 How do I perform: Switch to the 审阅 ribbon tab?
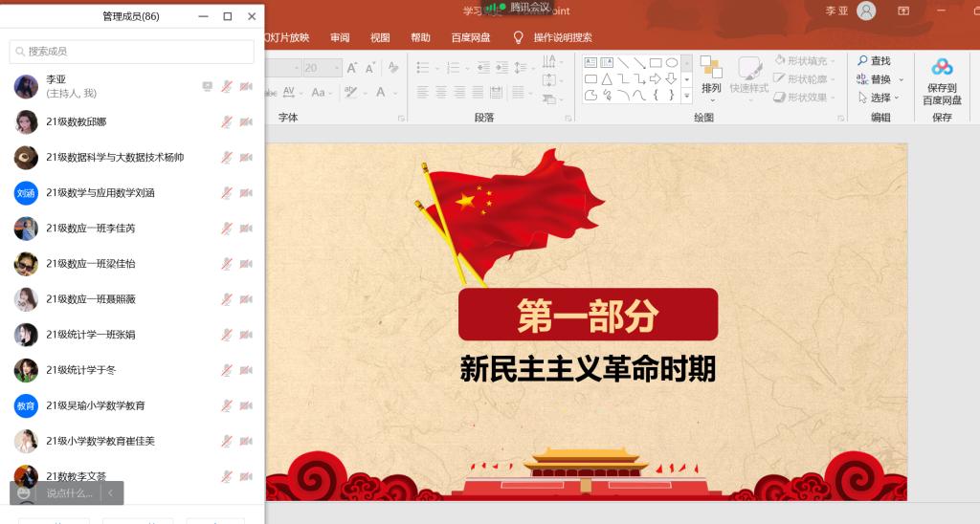[x=340, y=37]
